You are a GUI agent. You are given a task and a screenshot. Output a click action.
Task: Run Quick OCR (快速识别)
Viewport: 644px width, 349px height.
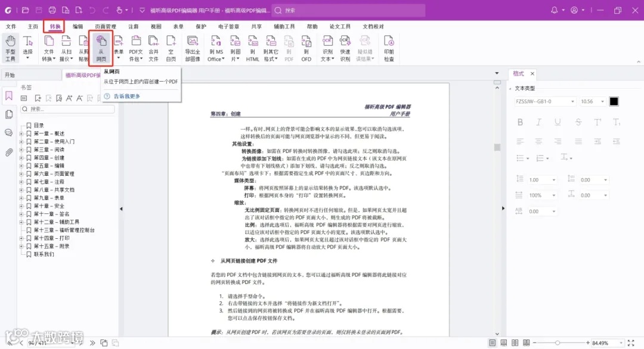tap(345, 48)
